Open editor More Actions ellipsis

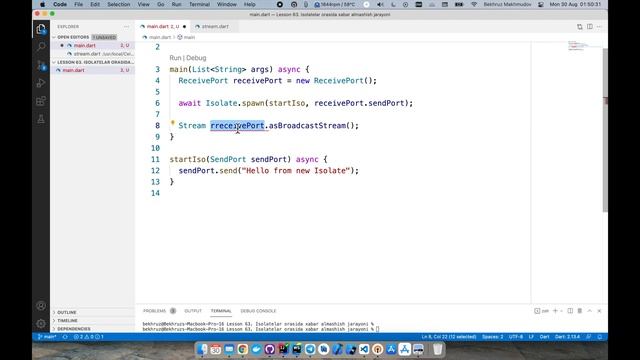(599, 27)
